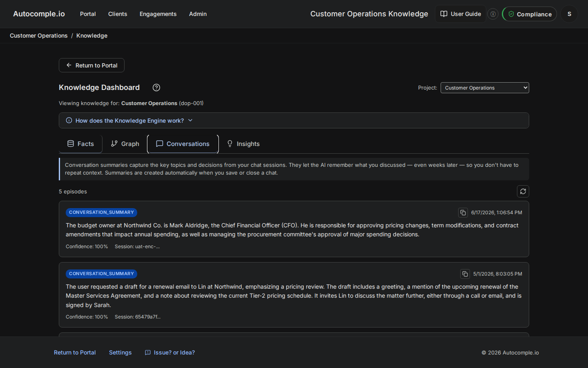Viewport: 588px width, 368px height.
Task: Expand How does the Knowledge Engine work
Action: tap(294, 121)
